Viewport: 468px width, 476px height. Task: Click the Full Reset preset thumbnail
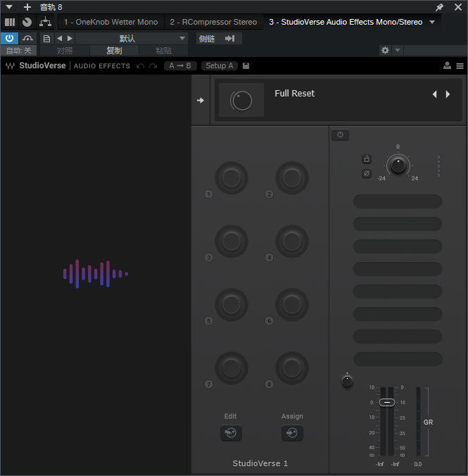(x=241, y=100)
